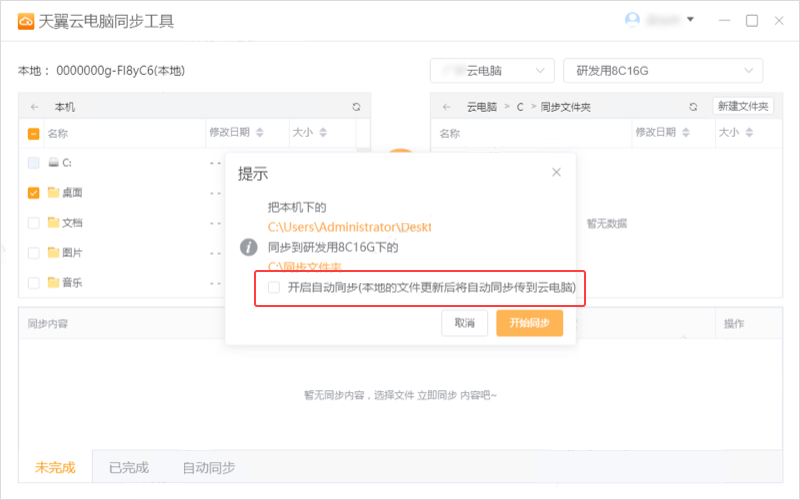Sort cloud list by 大小
Viewport: 800px width, 500px height.
[749, 133]
